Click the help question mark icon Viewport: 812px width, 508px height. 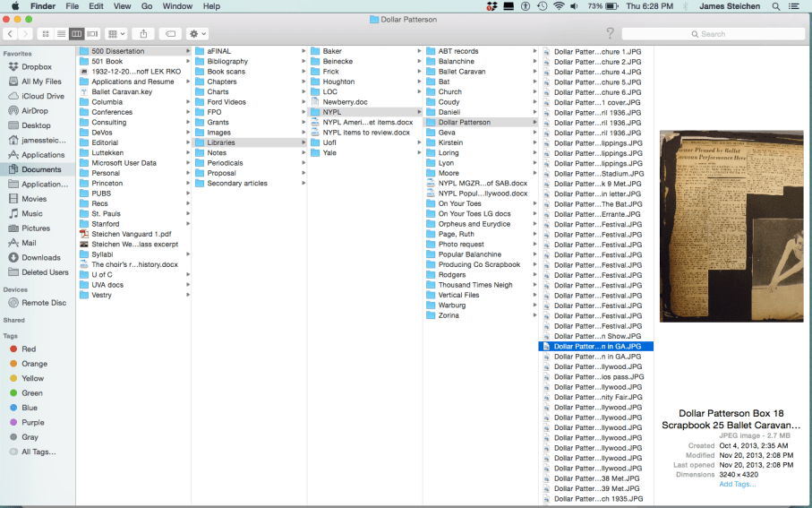tap(610, 34)
